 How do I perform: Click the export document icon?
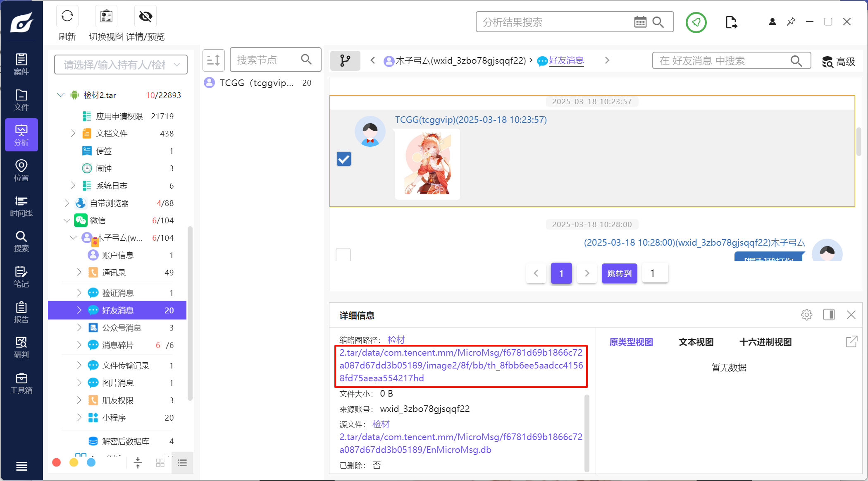(731, 22)
